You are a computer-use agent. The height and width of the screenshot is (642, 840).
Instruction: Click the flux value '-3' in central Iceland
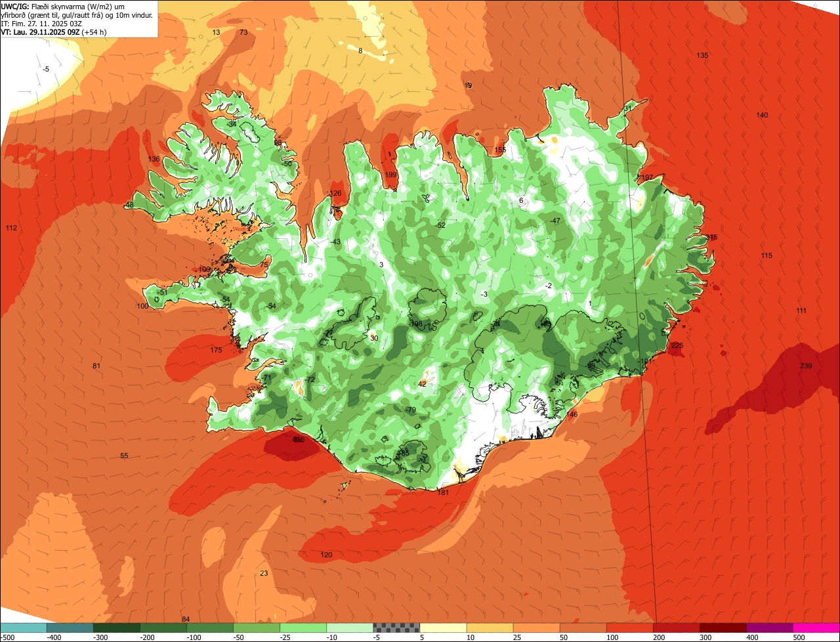point(484,294)
